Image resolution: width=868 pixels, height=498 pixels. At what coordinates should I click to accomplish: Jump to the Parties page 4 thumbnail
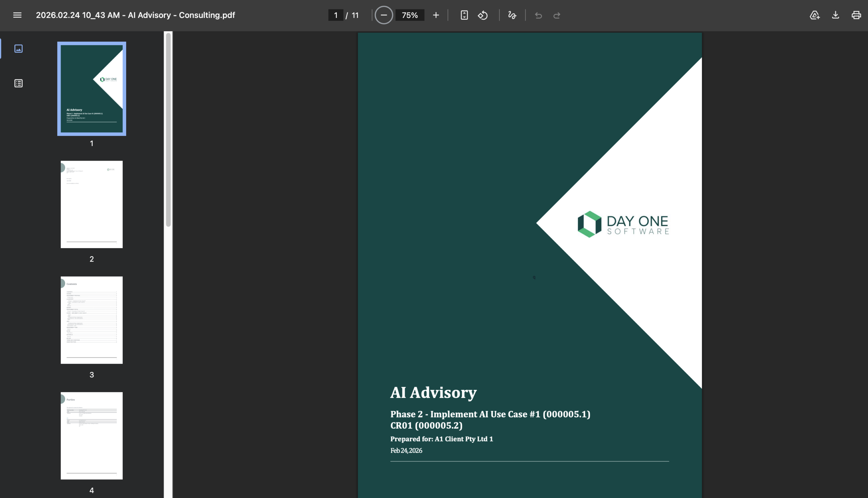pyautogui.click(x=92, y=435)
